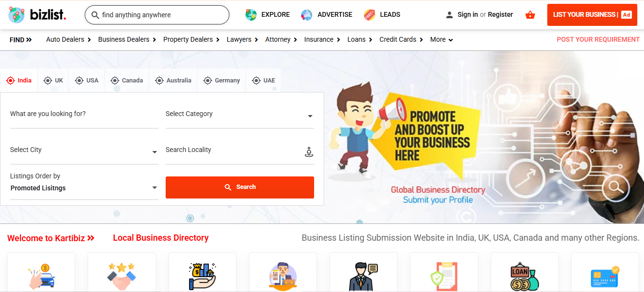Open the Property Dealers menu item
This screenshot has width=644, height=292.
point(191,40)
